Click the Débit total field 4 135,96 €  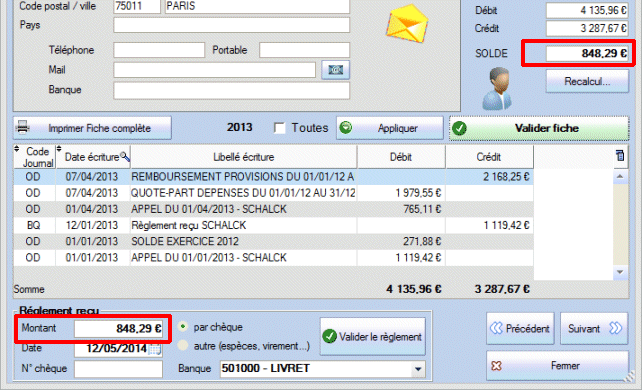(587, 10)
